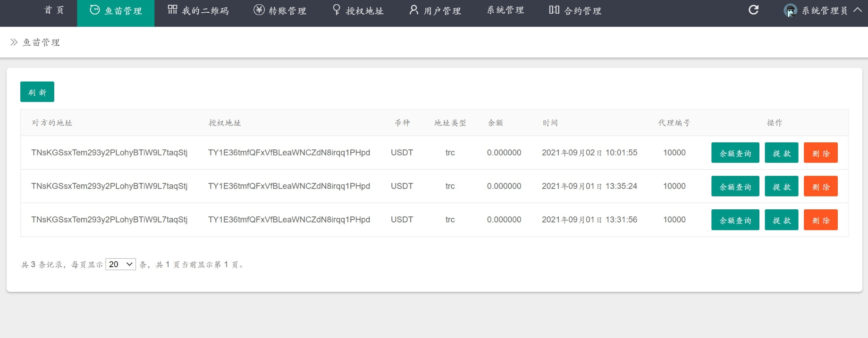Click authorization address in the first row
This screenshot has width=868, height=338.
[x=289, y=153]
